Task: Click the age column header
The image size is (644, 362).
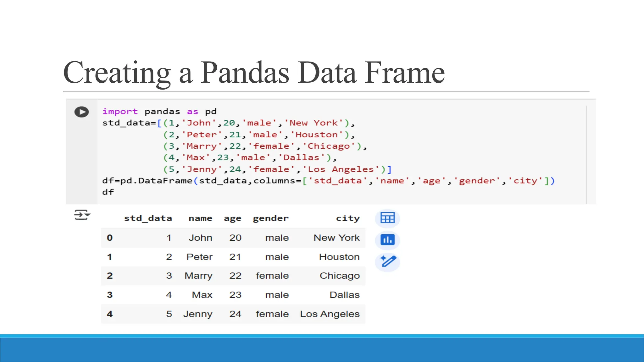Action: 232,218
